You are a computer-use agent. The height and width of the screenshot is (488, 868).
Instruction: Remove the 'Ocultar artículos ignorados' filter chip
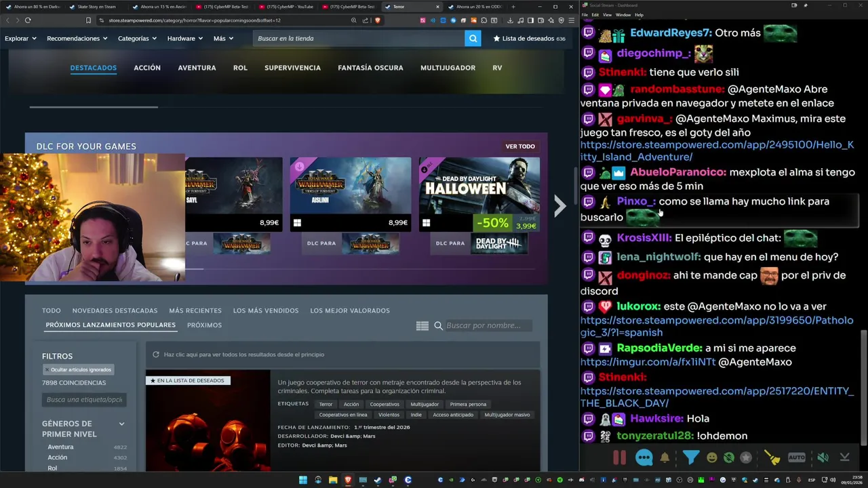click(x=79, y=369)
